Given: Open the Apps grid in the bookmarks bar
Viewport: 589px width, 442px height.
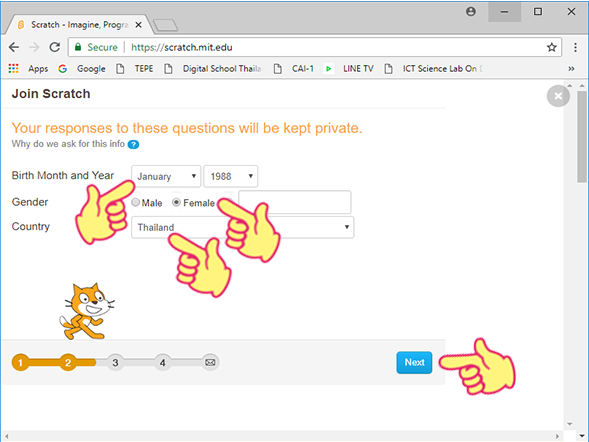Looking at the screenshot, I should [x=14, y=68].
